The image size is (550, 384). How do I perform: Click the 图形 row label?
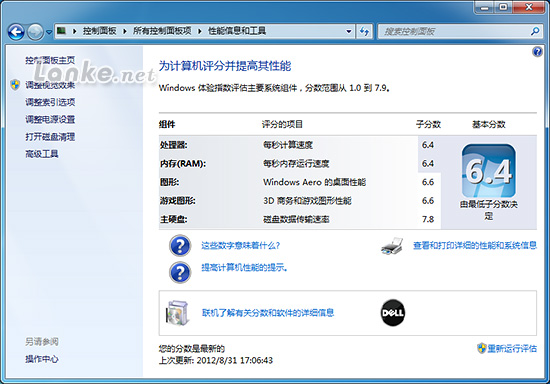[x=169, y=182]
